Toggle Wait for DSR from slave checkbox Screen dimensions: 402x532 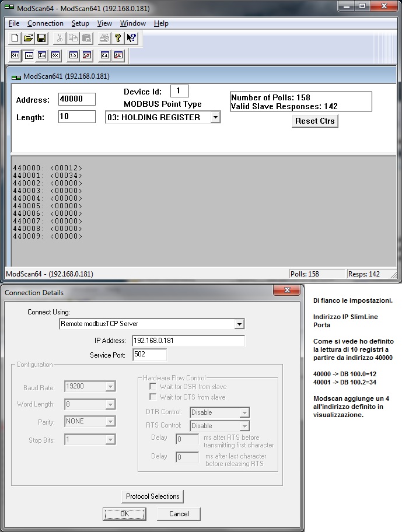[153, 386]
